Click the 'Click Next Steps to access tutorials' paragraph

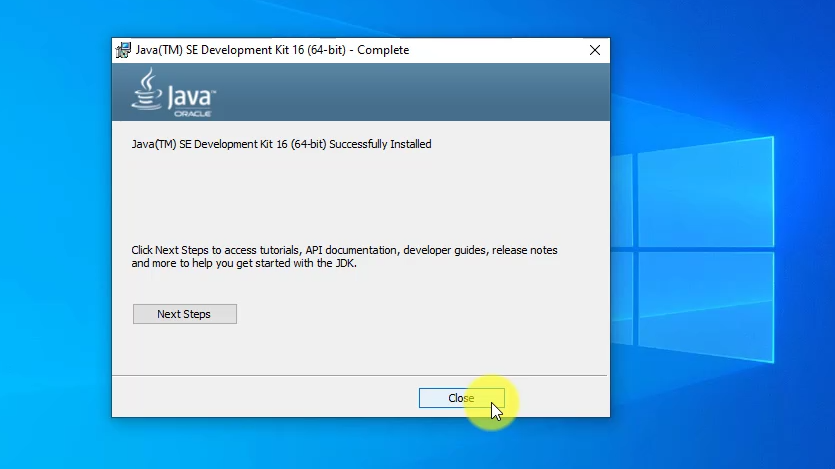[x=345, y=257]
